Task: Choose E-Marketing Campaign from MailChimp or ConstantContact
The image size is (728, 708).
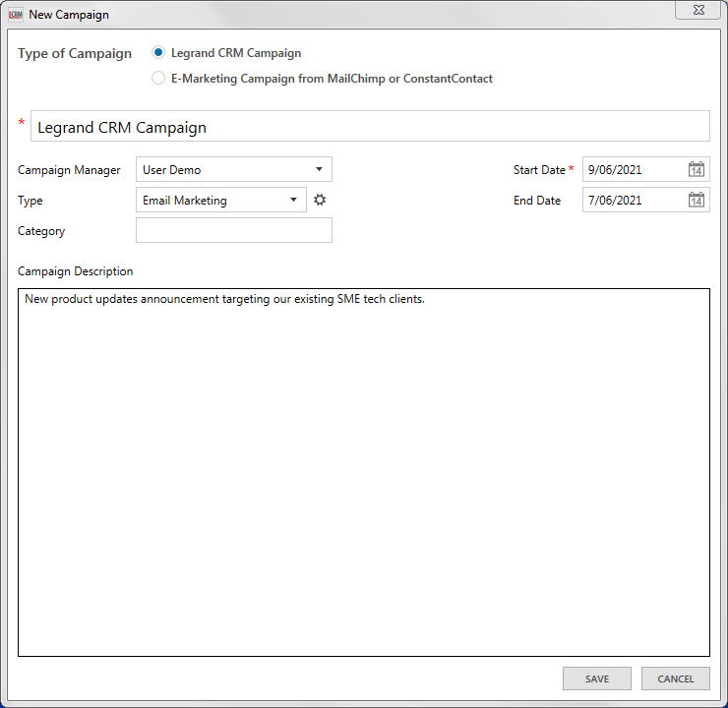Action: [x=158, y=79]
